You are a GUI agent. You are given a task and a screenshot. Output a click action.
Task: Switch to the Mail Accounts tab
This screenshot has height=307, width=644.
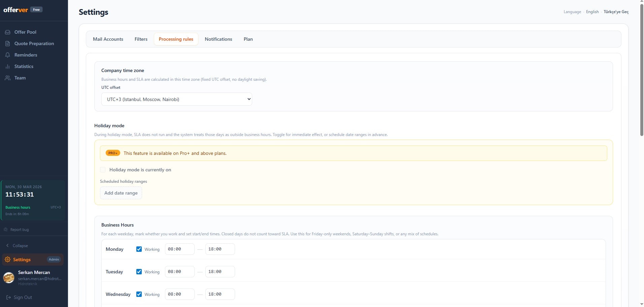[108, 39]
